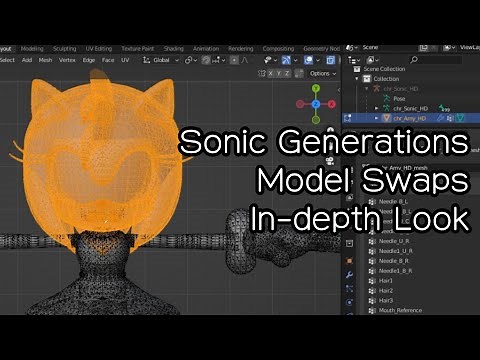
Task: Open the Modifier properties wrench tab
Action: (x=349, y=275)
